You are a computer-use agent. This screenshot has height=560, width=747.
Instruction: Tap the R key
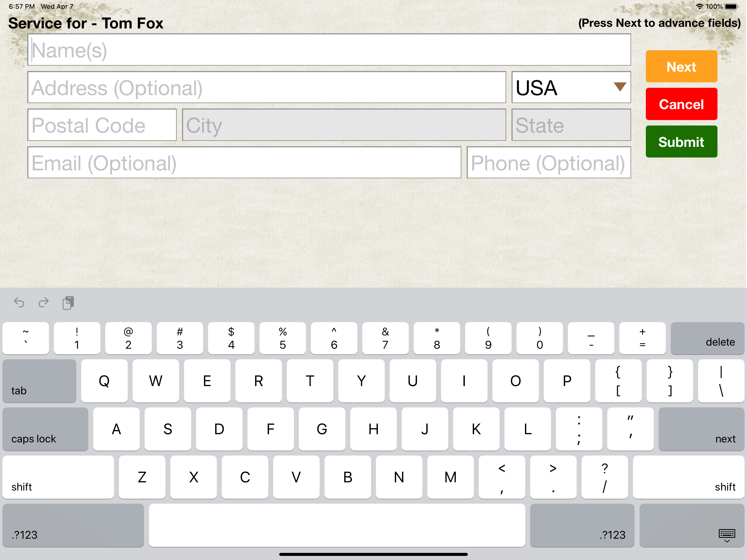pos(259,381)
